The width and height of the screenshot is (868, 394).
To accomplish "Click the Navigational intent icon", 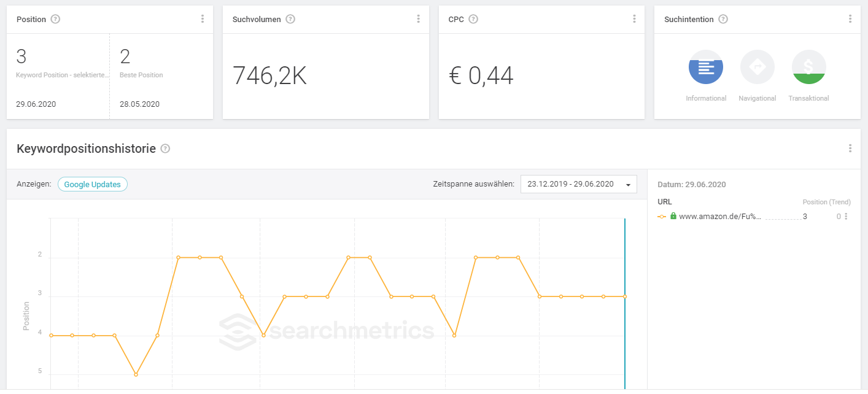I will (758, 67).
